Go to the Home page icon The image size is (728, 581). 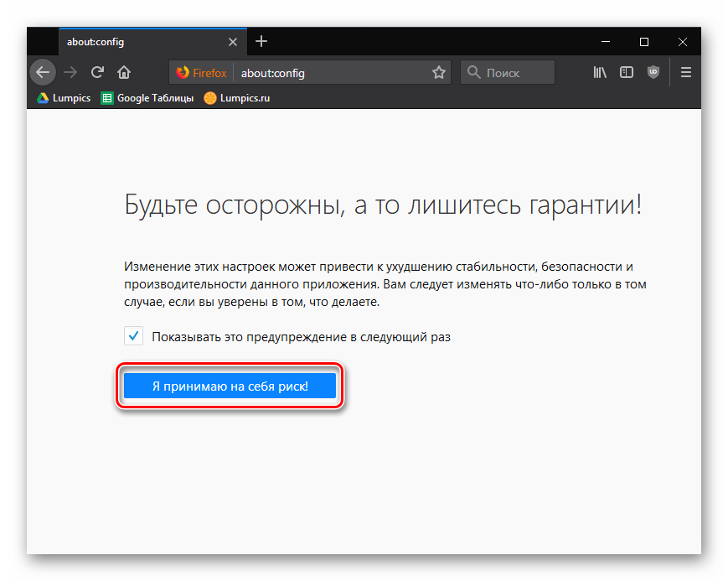(x=124, y=72)
